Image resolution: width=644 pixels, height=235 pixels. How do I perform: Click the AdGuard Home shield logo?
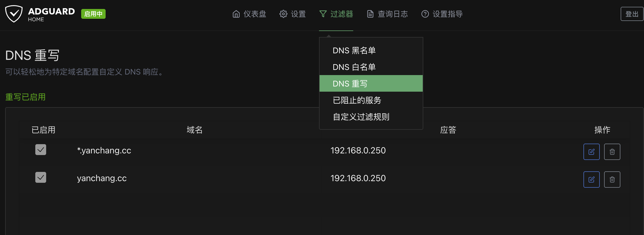coord(14,14)
